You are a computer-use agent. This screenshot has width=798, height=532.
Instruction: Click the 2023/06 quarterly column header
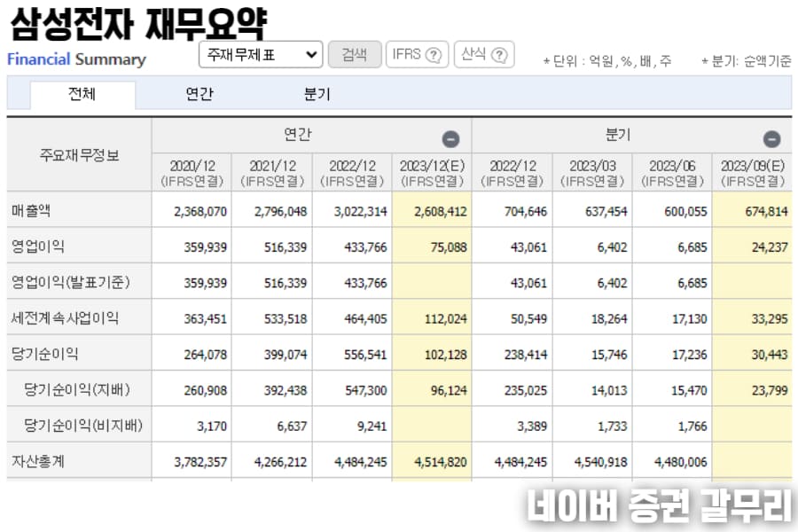(672, 173)
